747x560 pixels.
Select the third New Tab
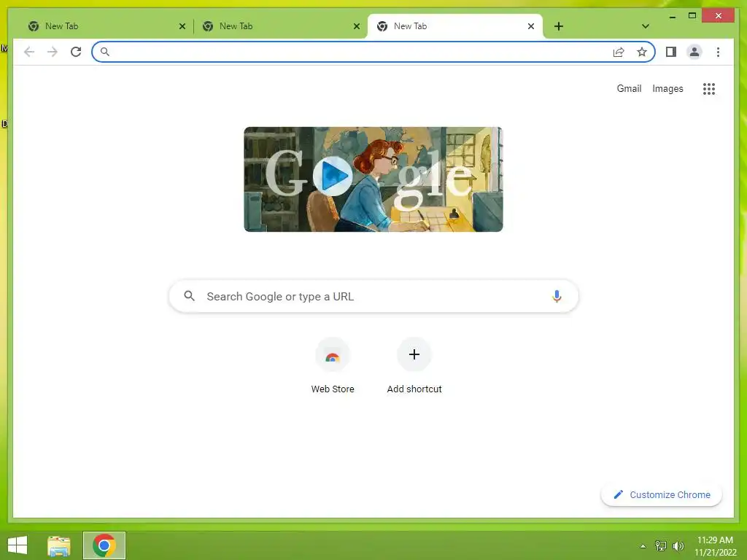pyautogui.click(x=455, y=26)
